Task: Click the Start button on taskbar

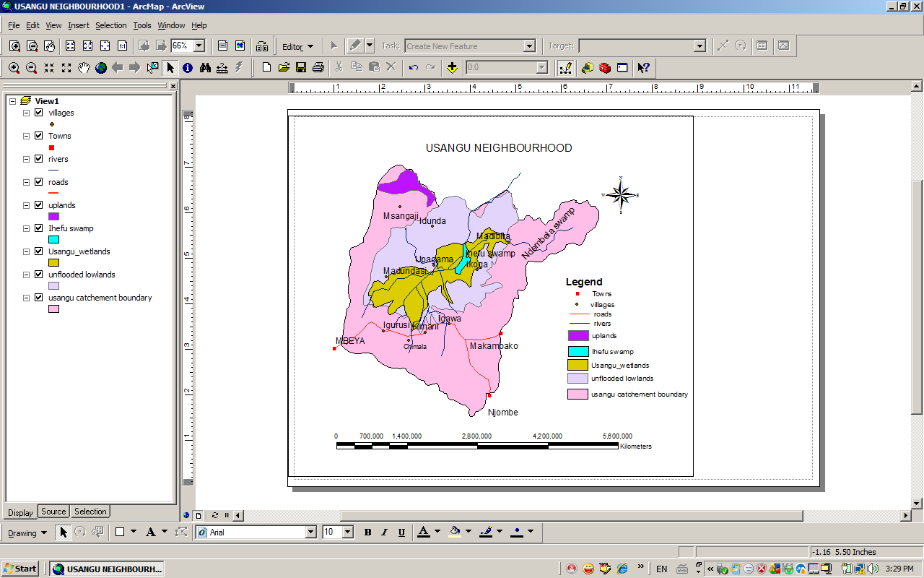Action: (x=20, y=569)
